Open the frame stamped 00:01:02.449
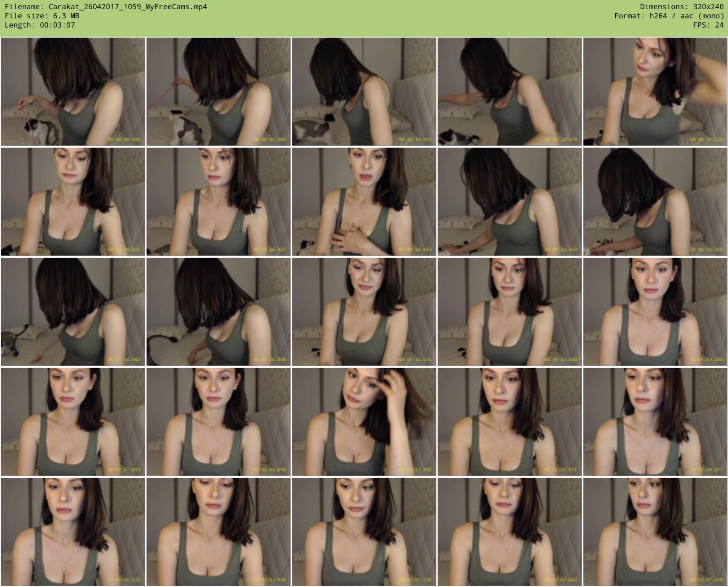The height and width of the screenshot is (587, 728). 509,202
